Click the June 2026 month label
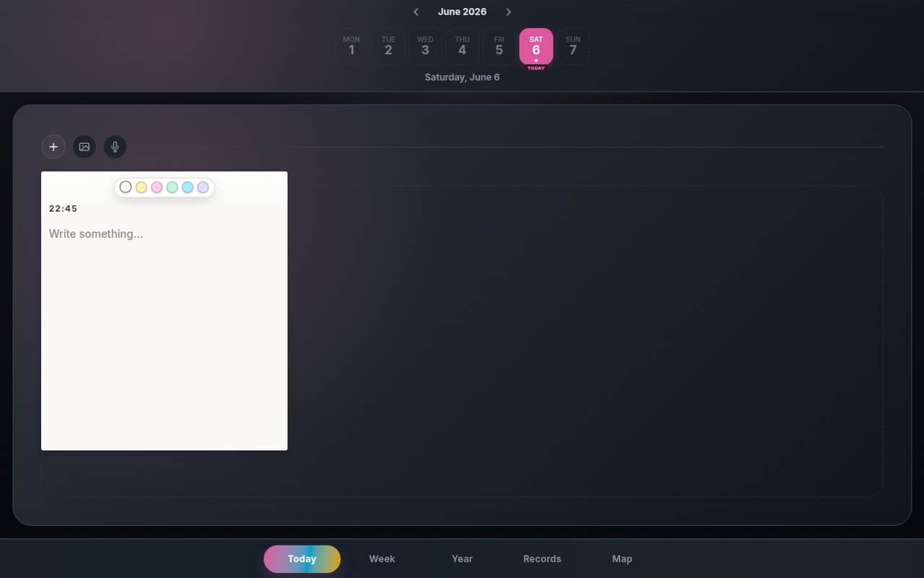The image size is (924, 578). [462, 12]
